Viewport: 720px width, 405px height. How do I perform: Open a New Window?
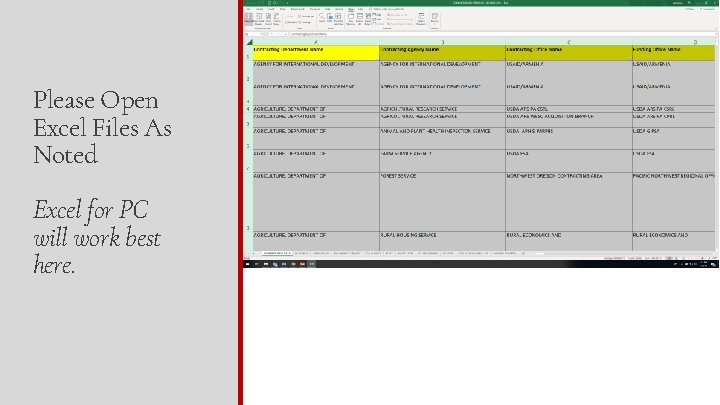[351, 19]
